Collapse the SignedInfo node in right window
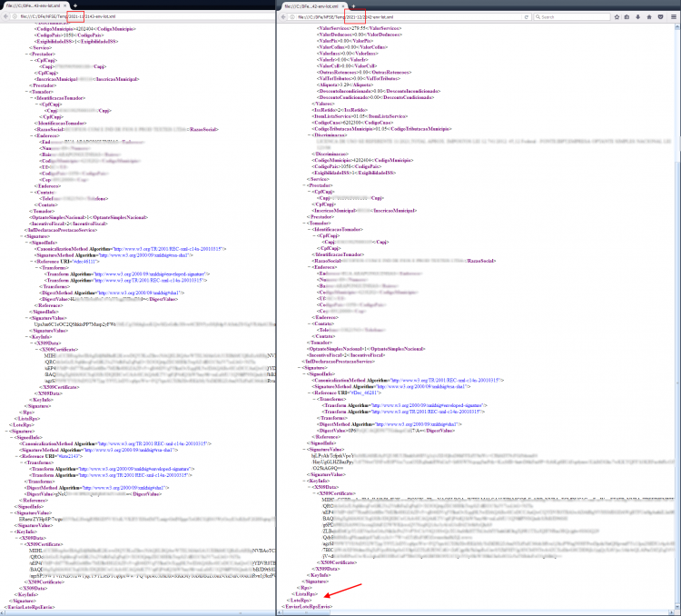Image resolution: width=681 pixels, height=616 pixels. [304, 373]
